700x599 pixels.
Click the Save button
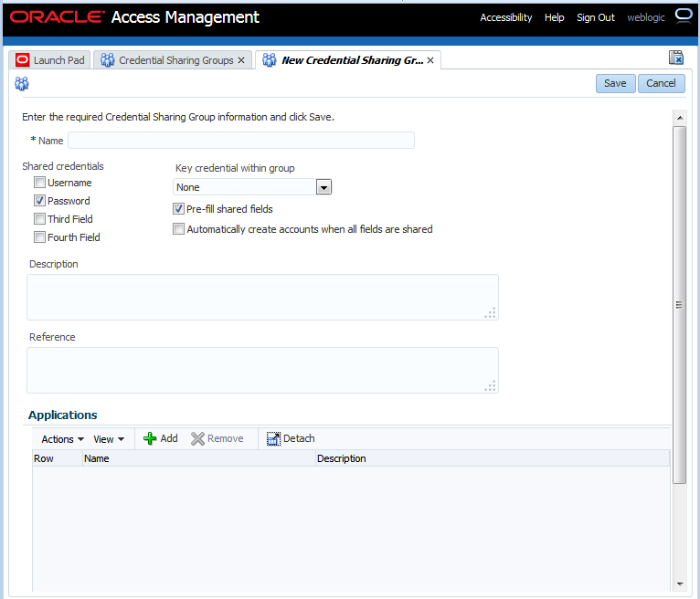tap(615, 83)
